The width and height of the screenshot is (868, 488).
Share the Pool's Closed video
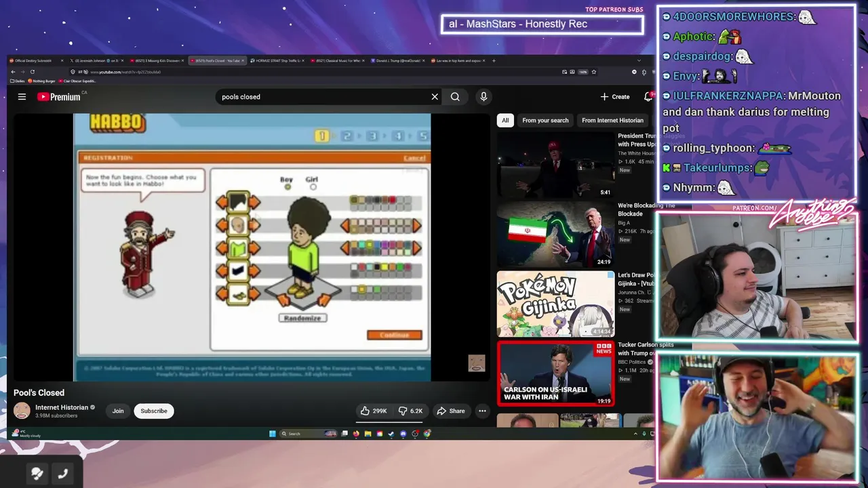coord(451,411)
